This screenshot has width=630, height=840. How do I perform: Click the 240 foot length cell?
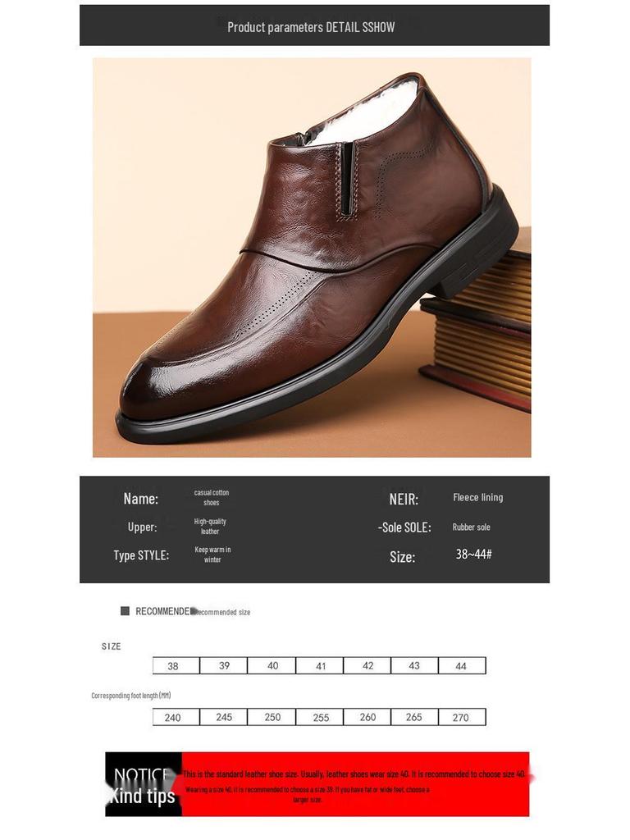click(x=176, y=717)
